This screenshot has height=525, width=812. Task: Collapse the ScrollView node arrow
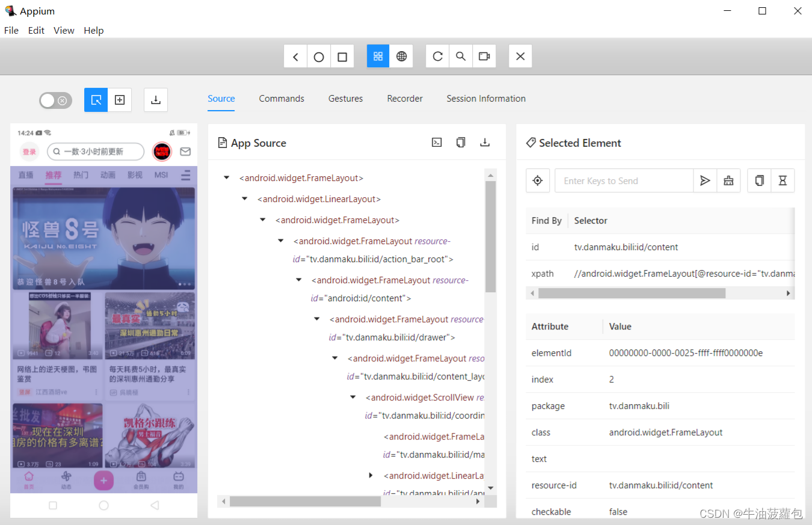coord(353,398)
